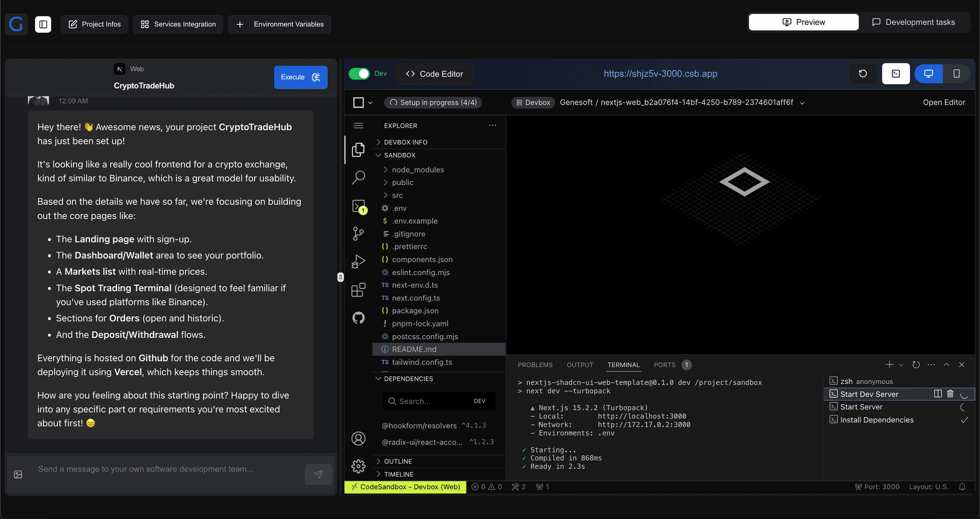Screen dimensions: 980x519
Task: Open the shjz5v-3000.csb.app link
Action: click(660, 73)
